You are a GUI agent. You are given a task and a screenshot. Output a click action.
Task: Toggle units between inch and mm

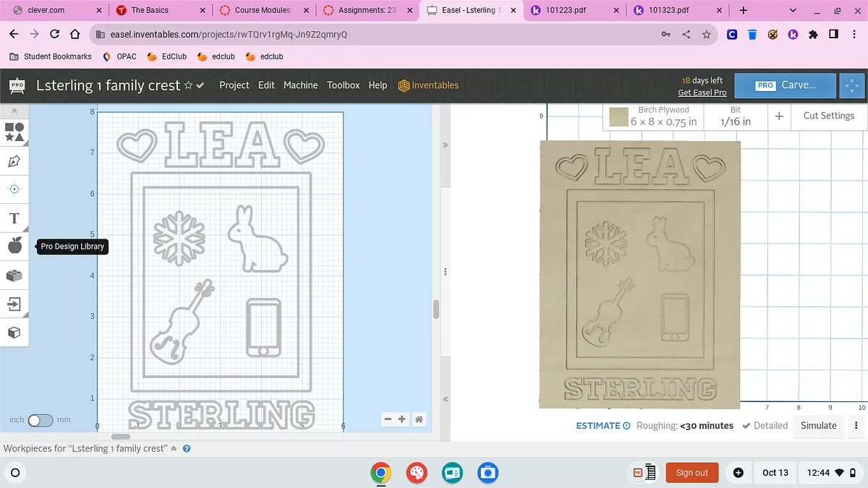(40, 420)
